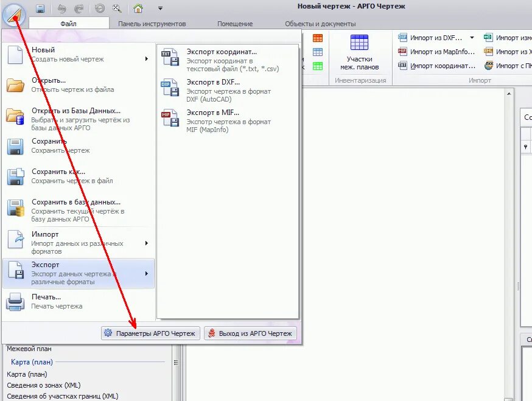Click Импорт из MapInfo... ribbon button
The width and height of the screenshot is (532, 401).
[436, 52]
